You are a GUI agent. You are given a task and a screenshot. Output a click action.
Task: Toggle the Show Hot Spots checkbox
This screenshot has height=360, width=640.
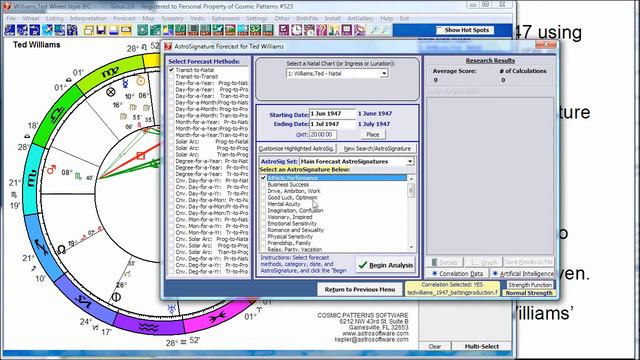click(440, 30)
